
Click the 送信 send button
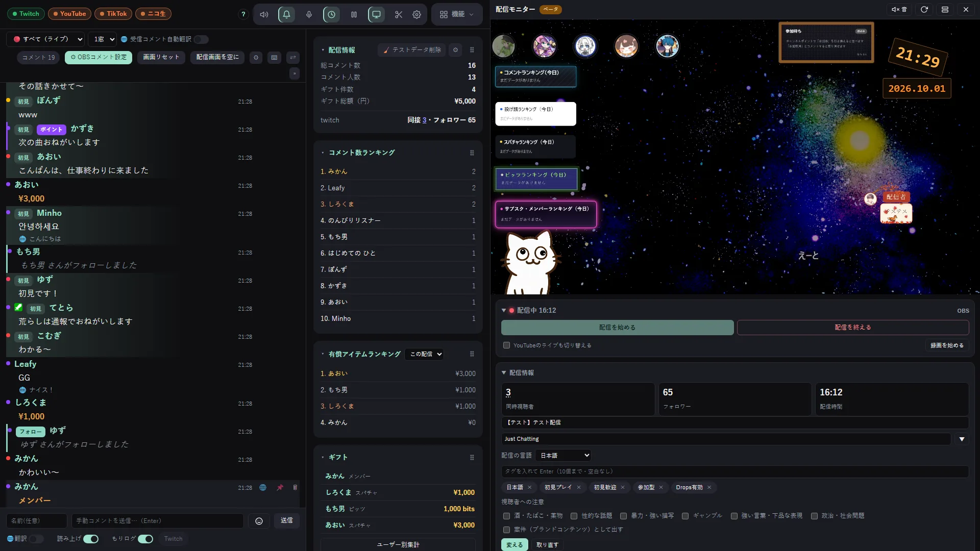pos(287,521)
